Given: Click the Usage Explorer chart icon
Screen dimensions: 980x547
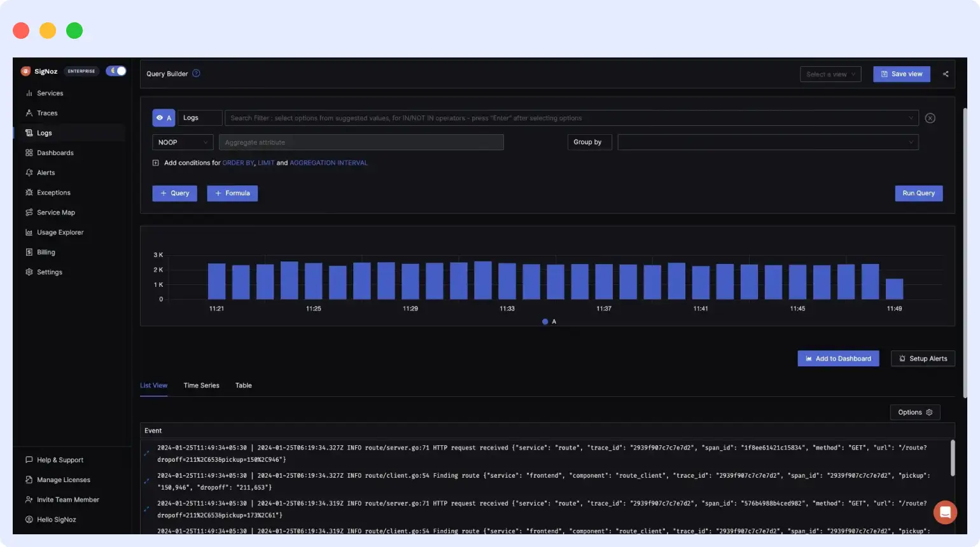Looking at the screenshot, I should 29,232.
